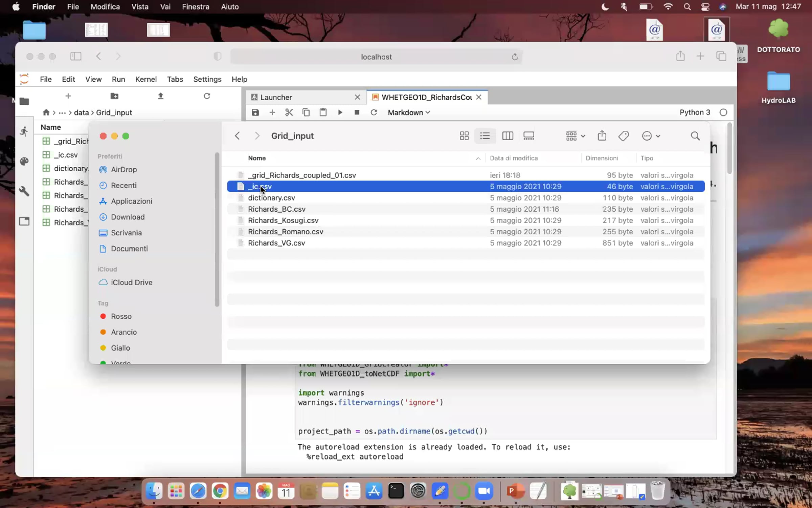Open the HydroLAB desktop folder
Viewport: 812px width, 508px height.
point(779,87)
